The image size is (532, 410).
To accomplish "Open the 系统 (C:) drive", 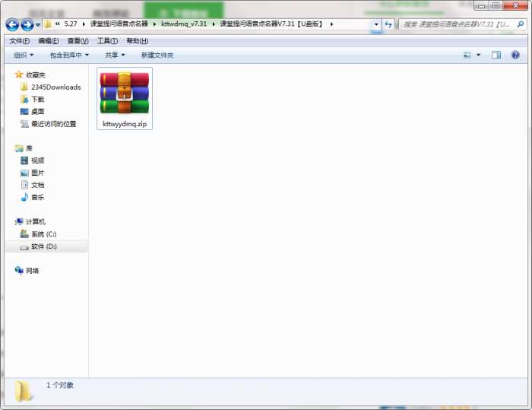I will (44, 234).
